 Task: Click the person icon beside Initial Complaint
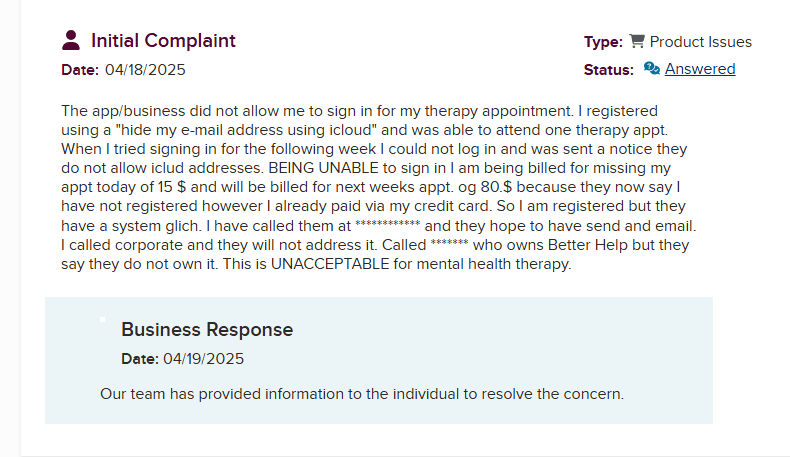(71, 41)
